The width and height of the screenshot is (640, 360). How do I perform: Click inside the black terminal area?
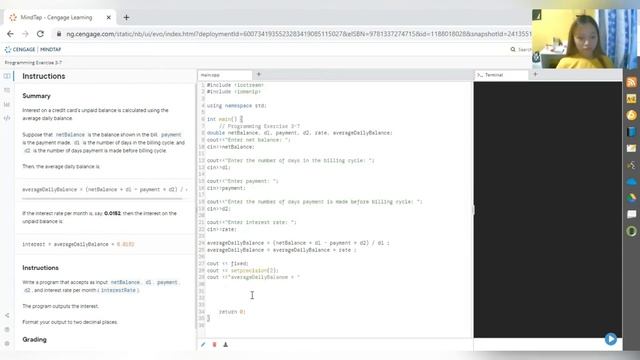(x=548, y=209)
